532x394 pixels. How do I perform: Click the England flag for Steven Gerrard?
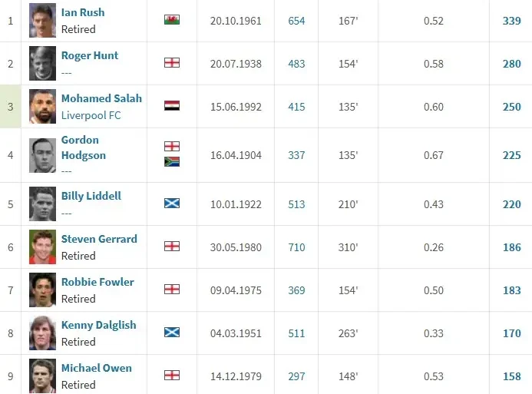pos(172,247)
